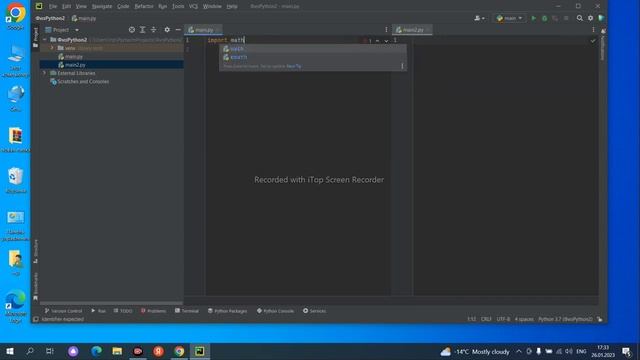Open Windows Start button on taskbar
The height and width of the screenshot is (360, 640).
[10, 351]
